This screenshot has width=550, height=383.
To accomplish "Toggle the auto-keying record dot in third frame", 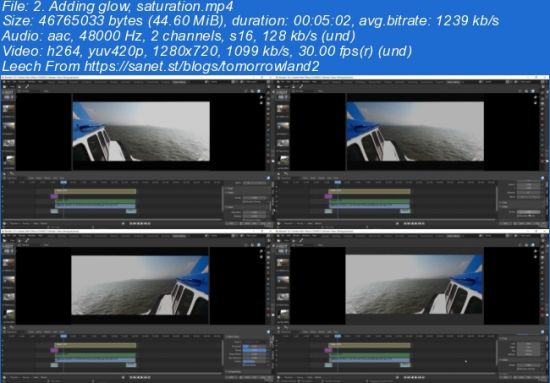I will coord(123,378).
